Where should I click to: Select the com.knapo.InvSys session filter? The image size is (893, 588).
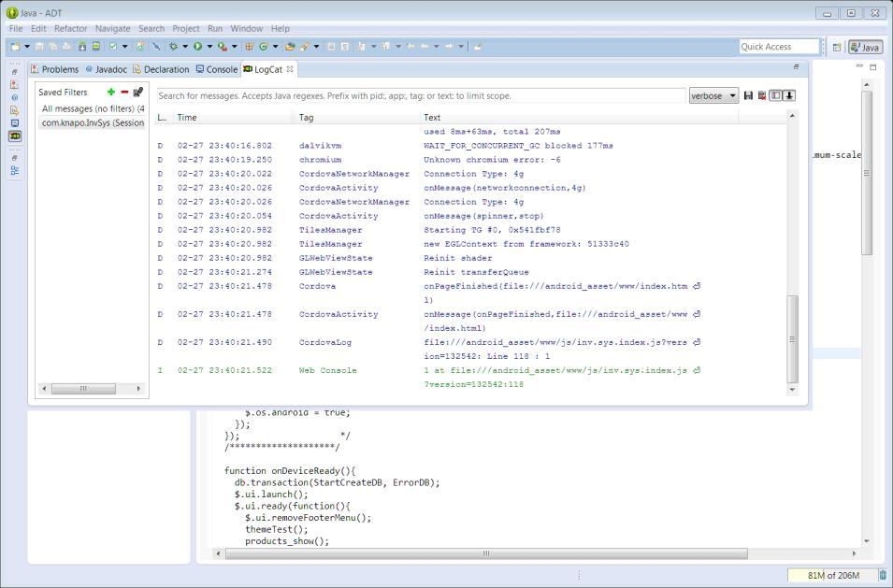[x=93, y=123]
